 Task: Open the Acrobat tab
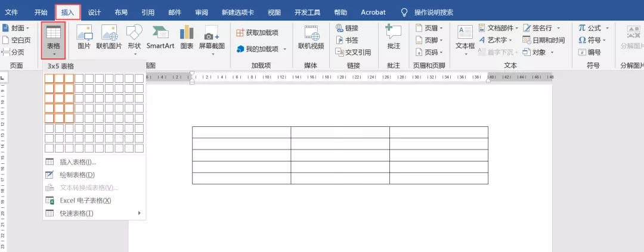pos(373,13)
